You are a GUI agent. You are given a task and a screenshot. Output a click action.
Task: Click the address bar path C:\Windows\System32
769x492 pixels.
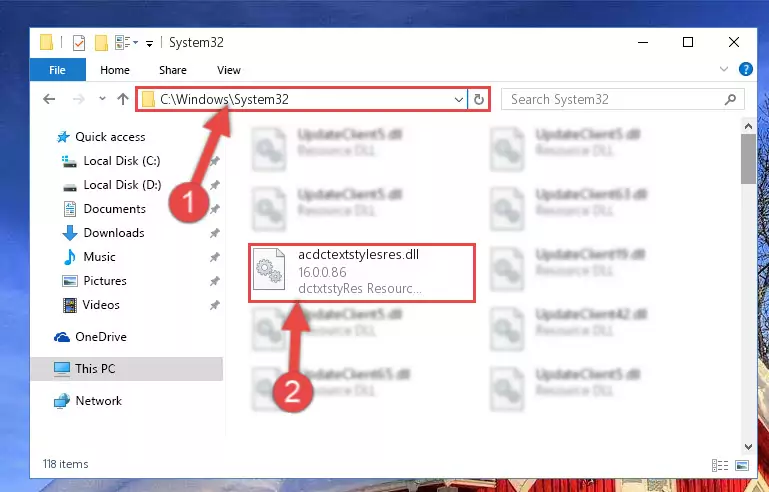click(x=225, y=99)
